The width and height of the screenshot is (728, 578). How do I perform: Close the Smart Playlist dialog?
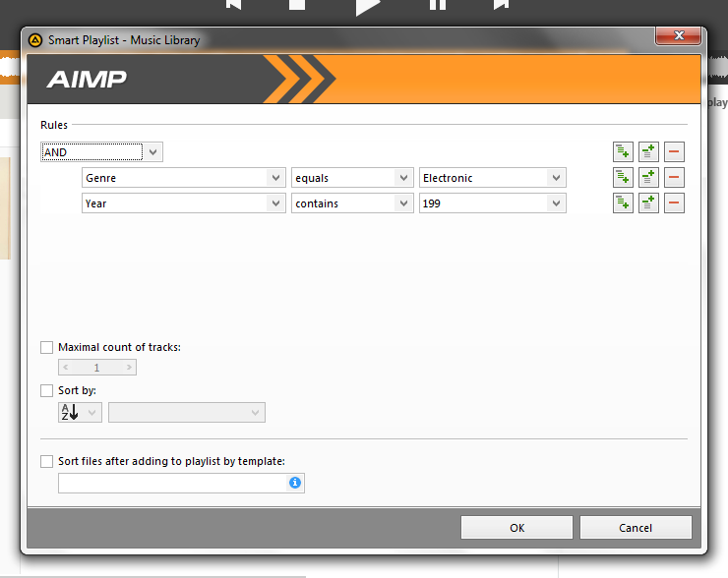tap(679, 35)
